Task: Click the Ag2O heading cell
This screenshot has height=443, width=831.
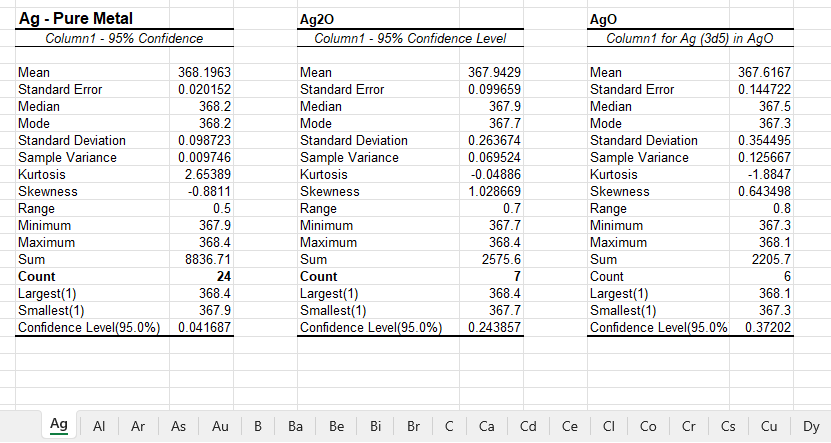Action: pos(318,19)
